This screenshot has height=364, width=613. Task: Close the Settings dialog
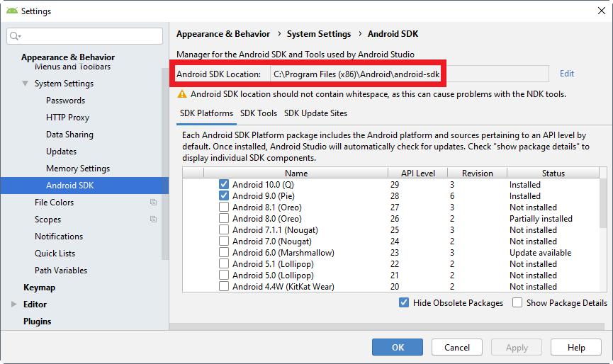(601, 11)
